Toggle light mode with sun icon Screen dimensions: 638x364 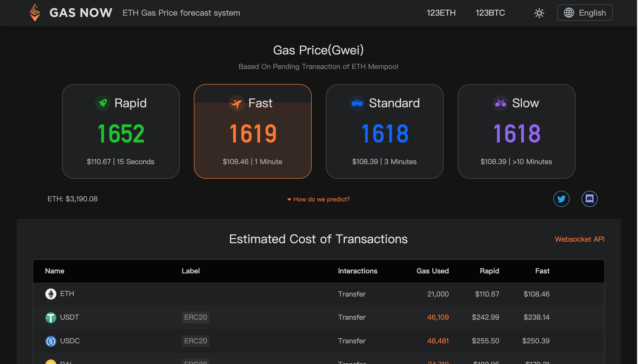point(539,13)
